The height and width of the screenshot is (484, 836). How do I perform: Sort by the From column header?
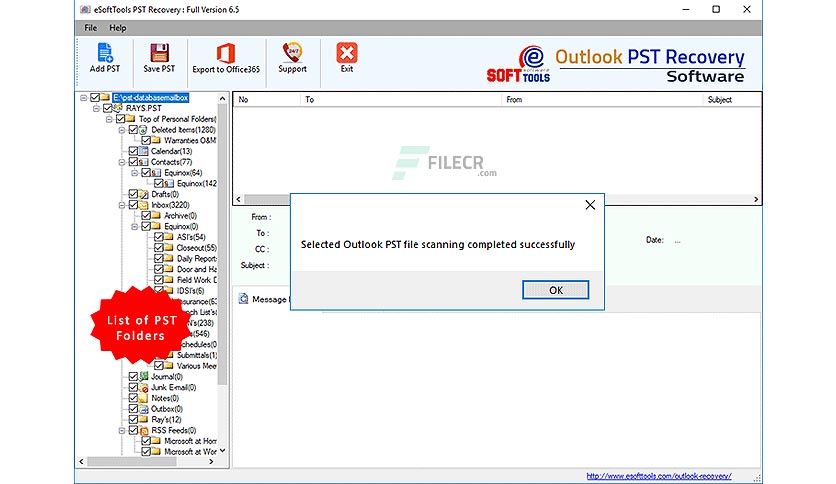602,100
